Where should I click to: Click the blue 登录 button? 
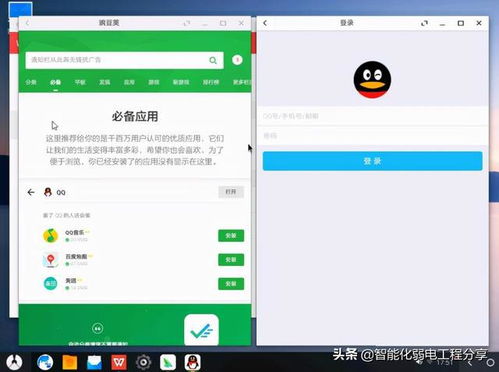[x=372, y=161]
